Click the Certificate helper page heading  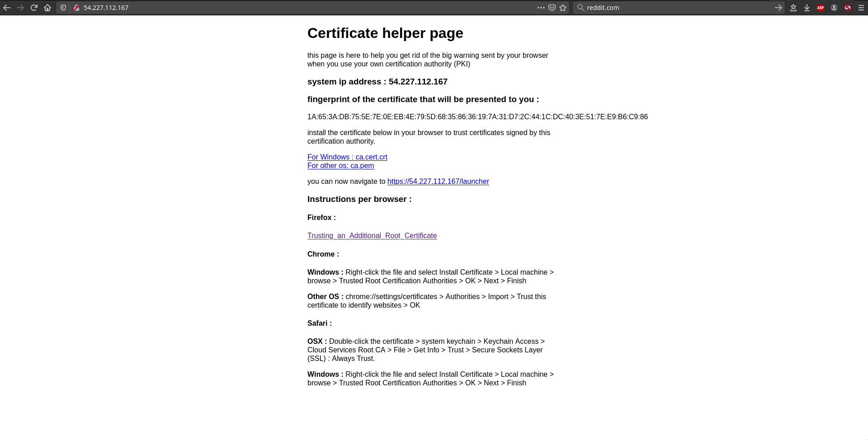click(385, 33)
